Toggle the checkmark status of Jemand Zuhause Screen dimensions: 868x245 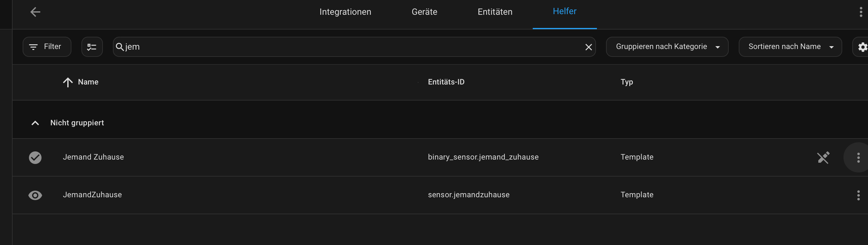pyautogui.click(x=35, y=157)
